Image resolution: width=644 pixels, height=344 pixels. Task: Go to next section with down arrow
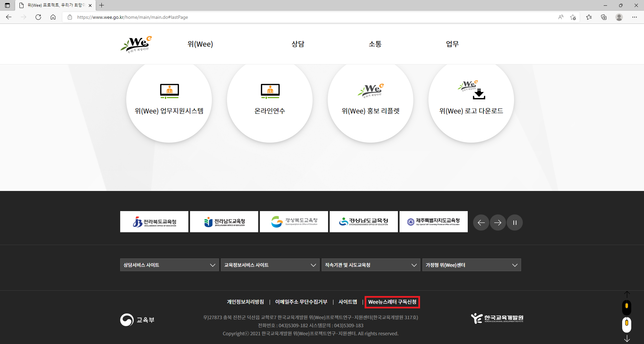[x=627, y=339]
